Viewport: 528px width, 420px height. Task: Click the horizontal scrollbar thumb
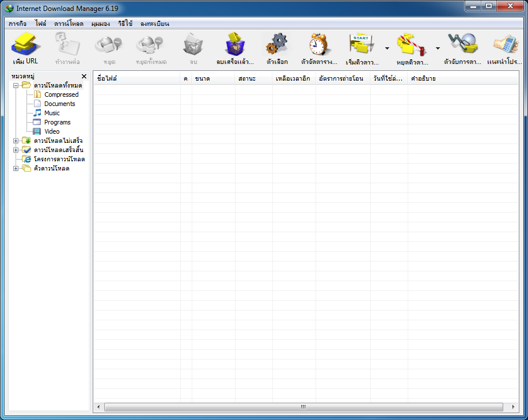[x=303, y=407]
